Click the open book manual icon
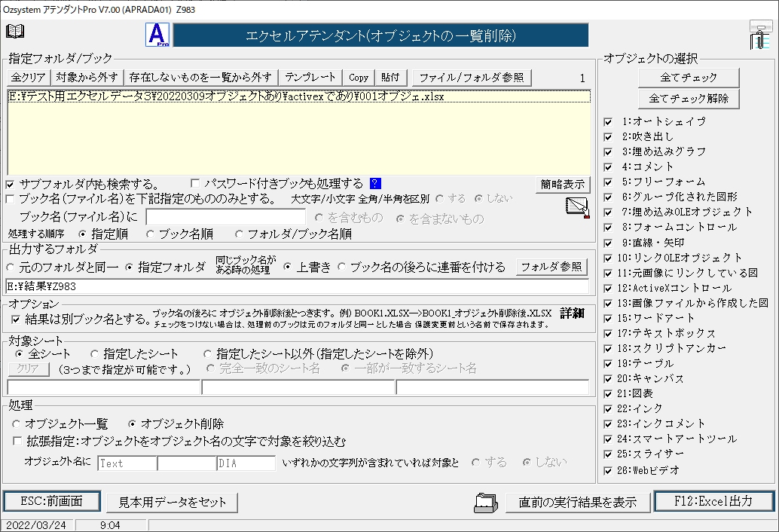The width and height of the screenshot is (779, 532). click(15, 31)
